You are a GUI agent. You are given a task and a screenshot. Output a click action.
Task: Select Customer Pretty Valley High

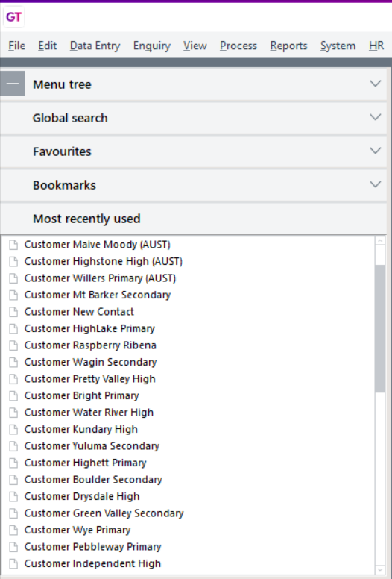[90, 379]
